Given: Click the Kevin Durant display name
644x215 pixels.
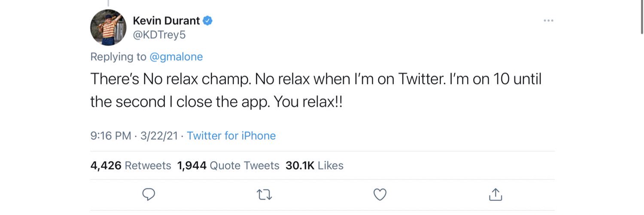Looking at the screenshot, I should 167,20.
